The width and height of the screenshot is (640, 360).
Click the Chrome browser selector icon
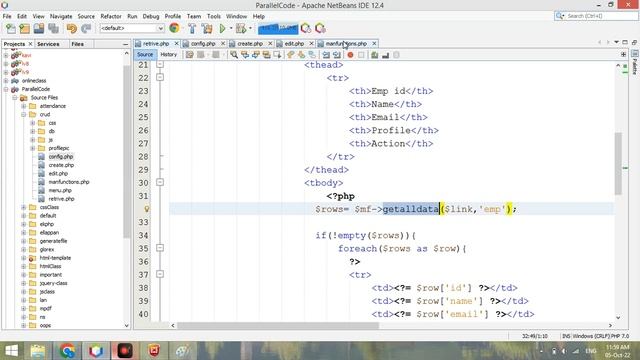(174, 28)
